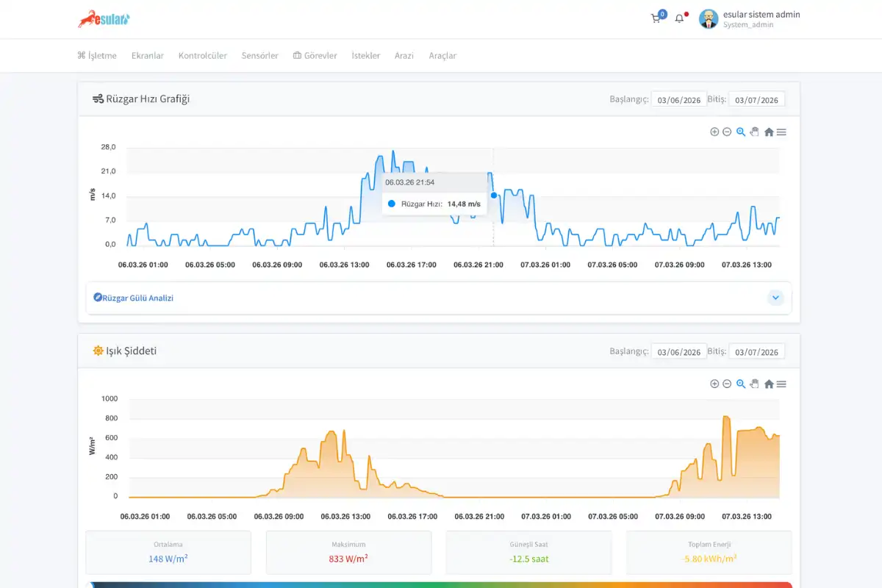
Task: Open the wind chart hamburger menu
Action: pos(781,132)
